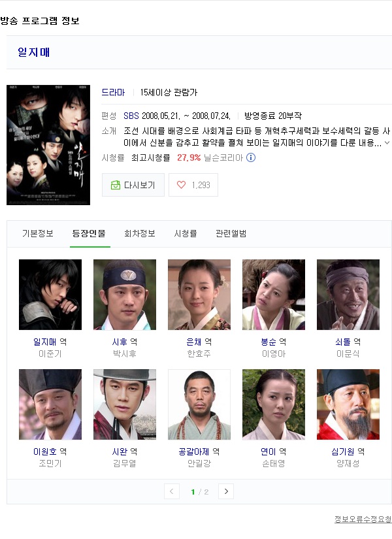Open the SBS broadcaster link

[x=131, y=116]
